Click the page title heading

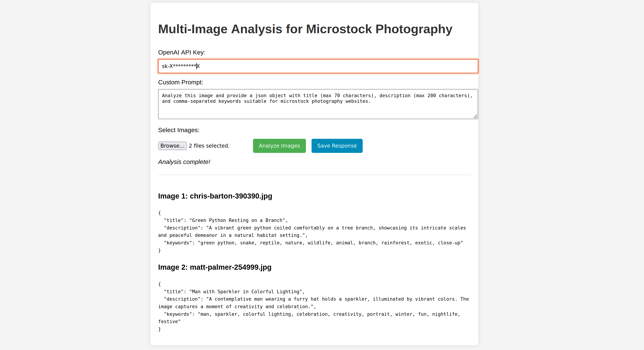305,29
